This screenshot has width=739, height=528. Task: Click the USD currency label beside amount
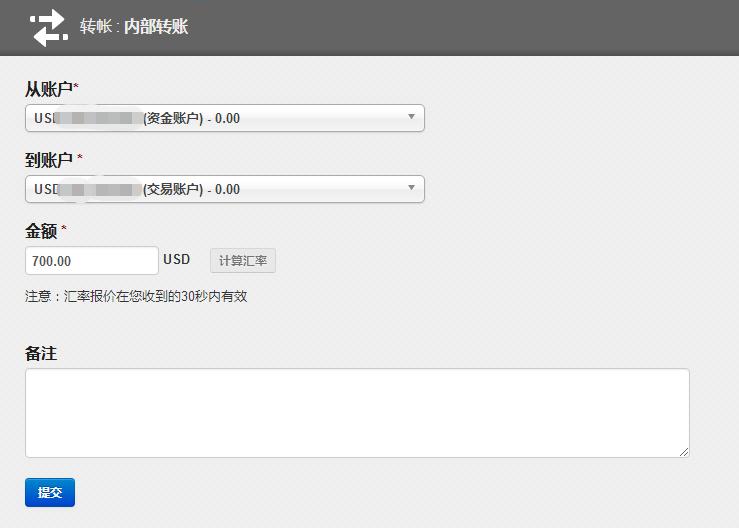pos(177,260)
